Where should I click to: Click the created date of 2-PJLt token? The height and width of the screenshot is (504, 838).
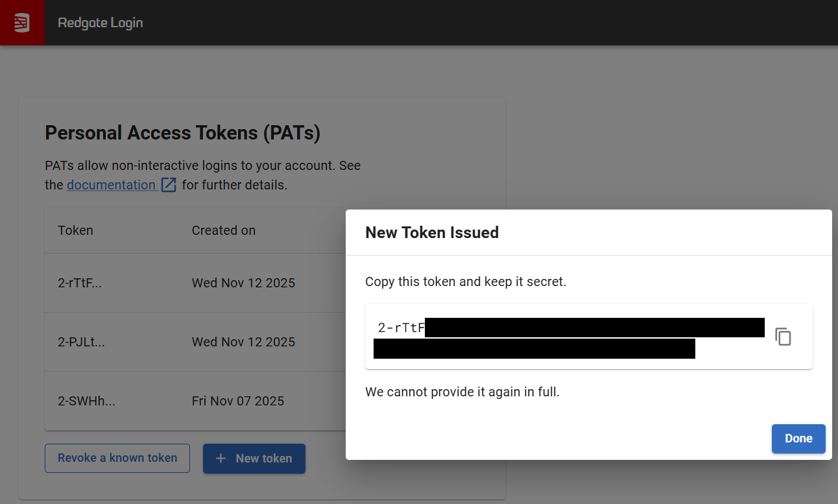pyautogui.click(x=243, y=342)
